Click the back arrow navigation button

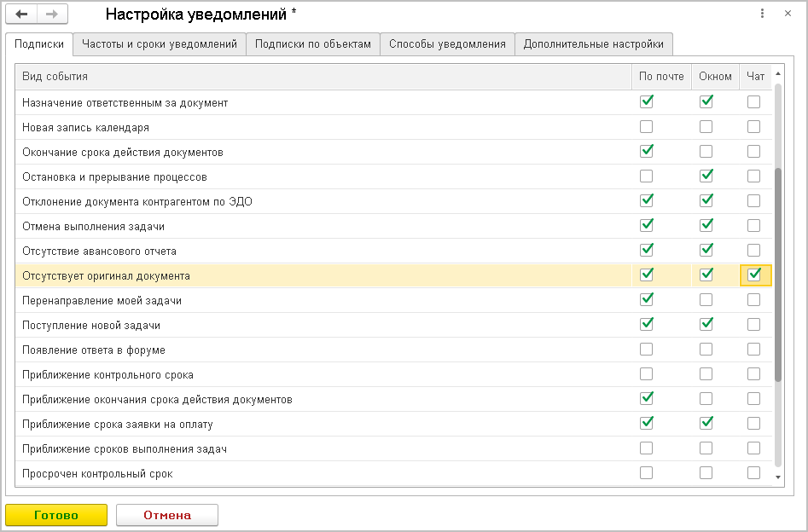(x=23, y=14)
